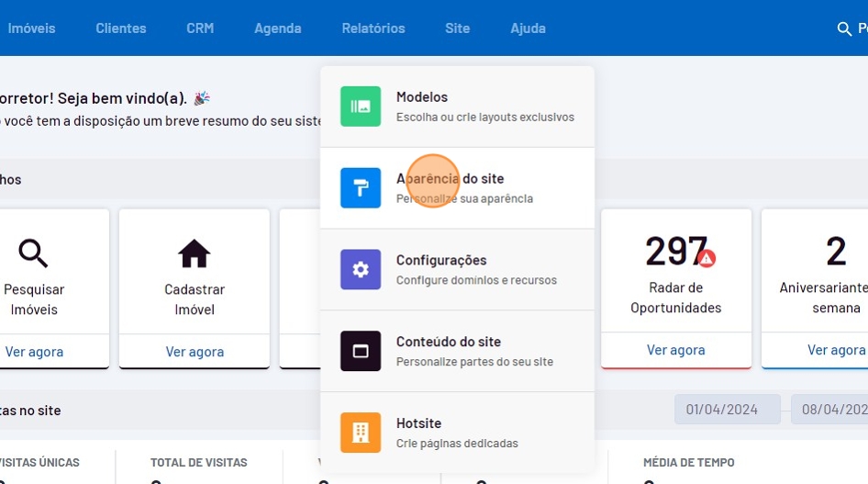This screenshot has width=868, height=484.
Task: Click the Pesquisar Imóveis magnifier icon
Action: pyautogui.click(x=34, y=253)
